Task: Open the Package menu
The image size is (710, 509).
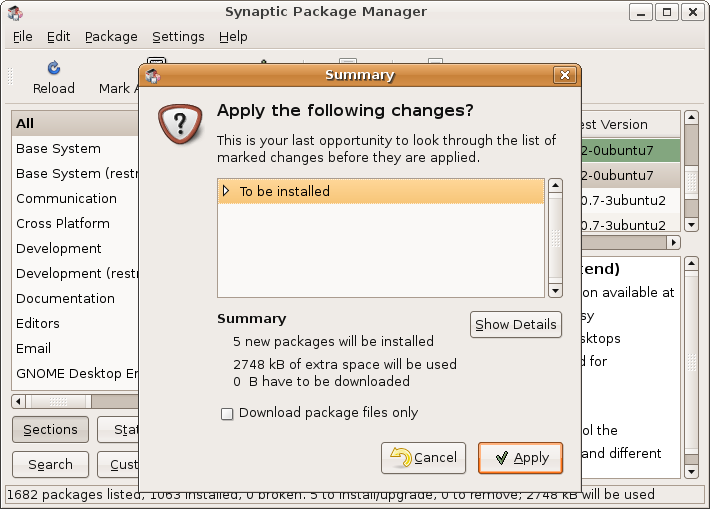Action: (111, 37)
